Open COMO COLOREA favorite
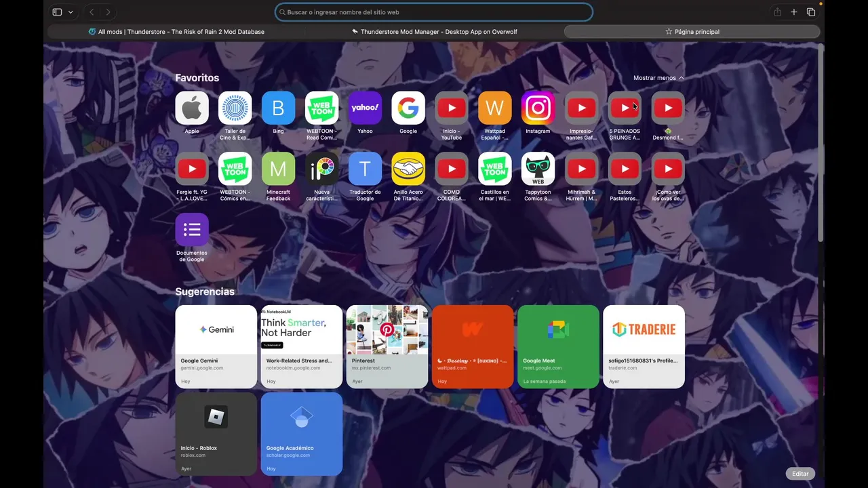 coord(452,169)
